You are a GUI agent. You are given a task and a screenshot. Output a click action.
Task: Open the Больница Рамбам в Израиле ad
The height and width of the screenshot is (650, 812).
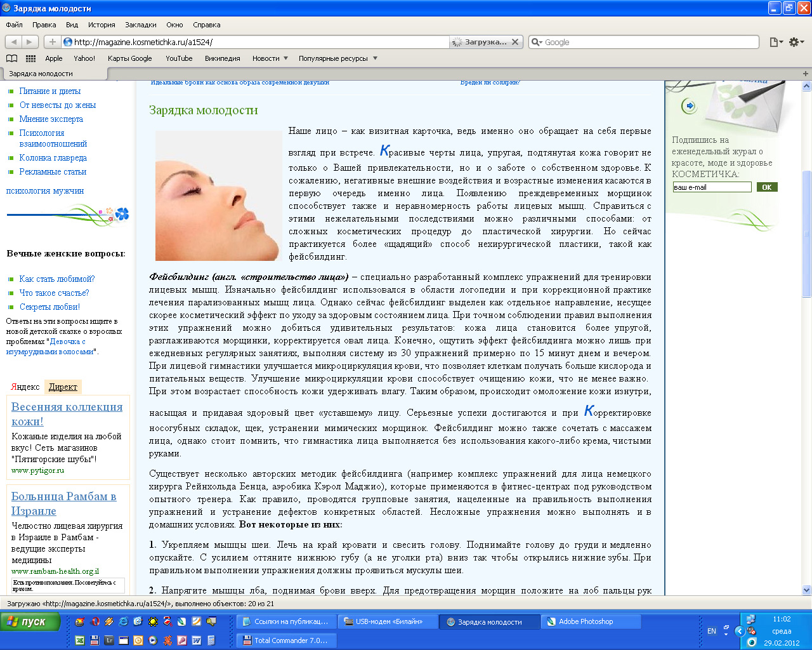pos(63,503)
